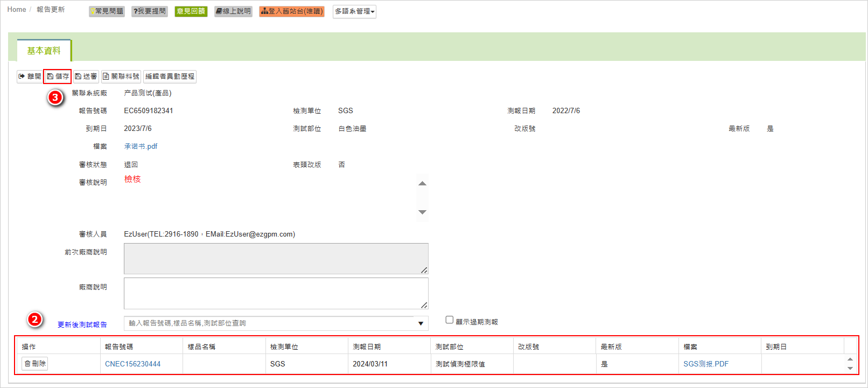Viewport: 868px width, 388px height.
Task: Click the 退回 review status value
Action: point(131,165)
